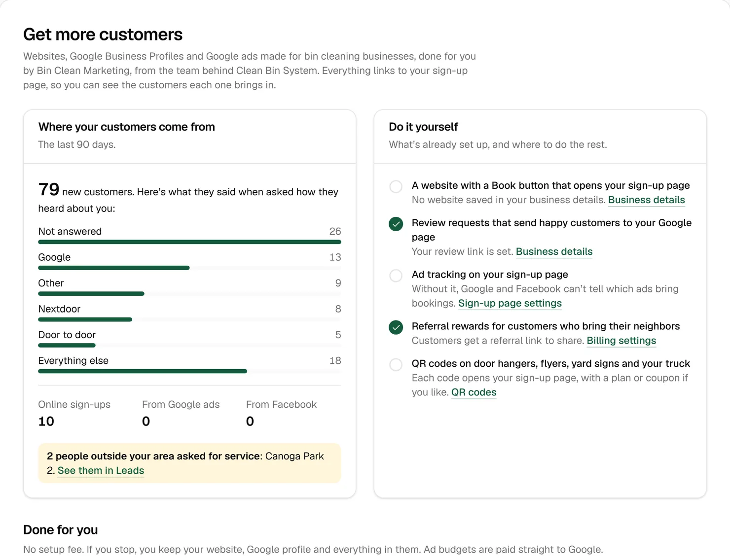The height and width of the screenshot is (560, 730).
Task: Click the unchecked circle beside website with Book button
Action: [x=396, y=186]
